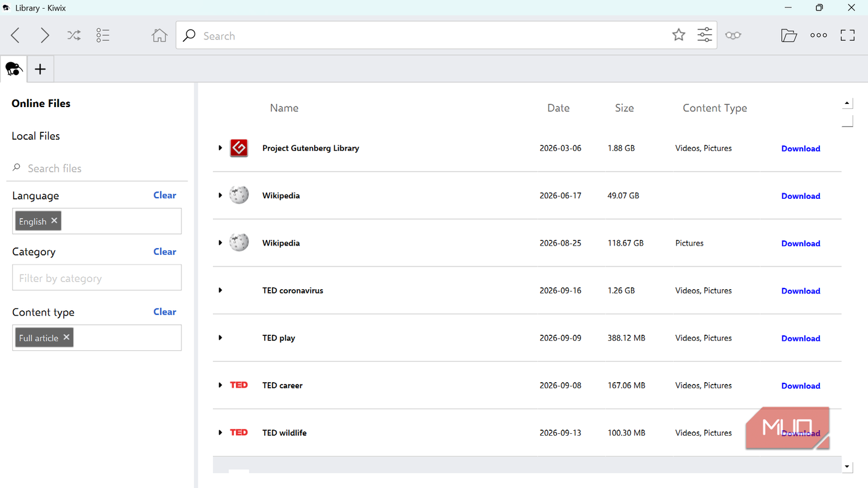Open a random article with shuffle icon
The image size is (868, 488).
point(74,36)
